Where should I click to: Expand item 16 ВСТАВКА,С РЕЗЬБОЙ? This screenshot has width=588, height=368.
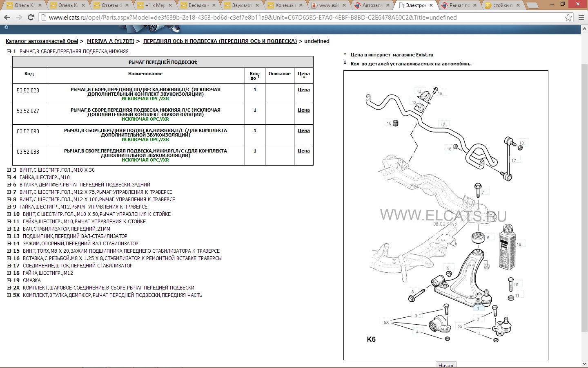point(9,258)
